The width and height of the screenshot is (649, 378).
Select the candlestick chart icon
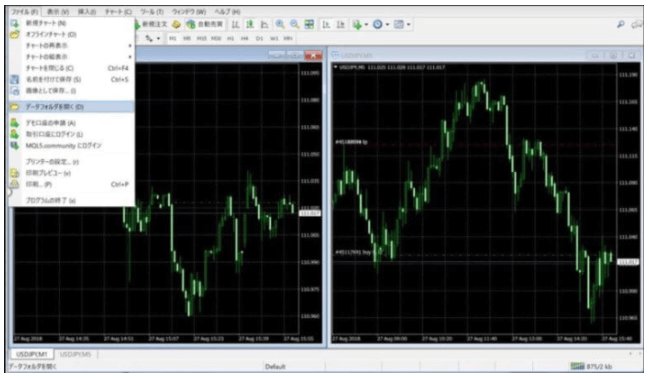(x=250, y=24)
